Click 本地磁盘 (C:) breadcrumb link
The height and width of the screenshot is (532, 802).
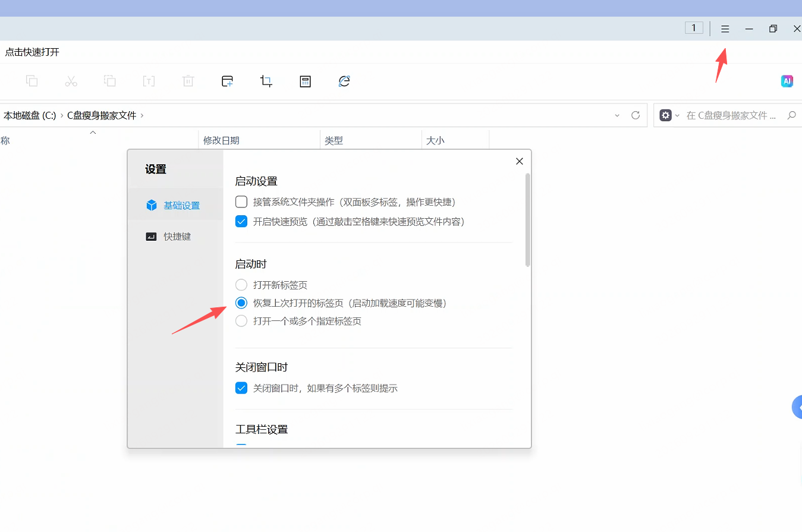pos(30,115)
